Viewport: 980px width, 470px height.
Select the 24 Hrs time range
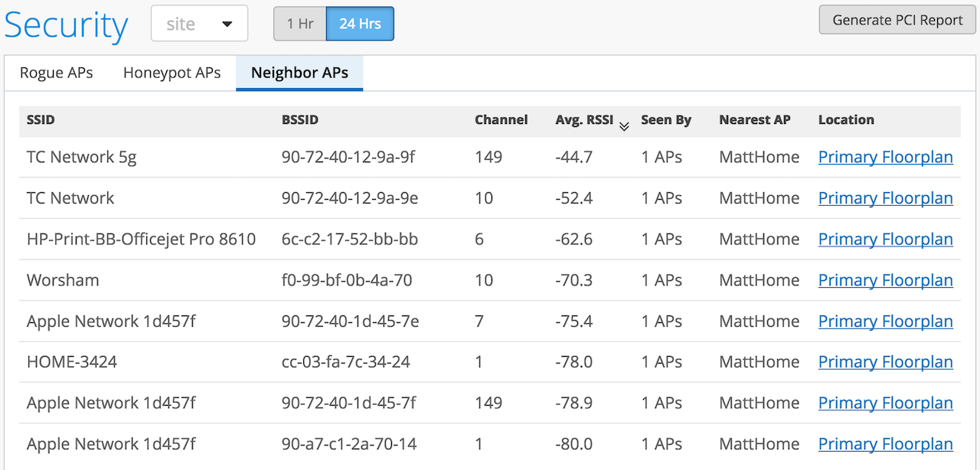click(x=360, y=24)
